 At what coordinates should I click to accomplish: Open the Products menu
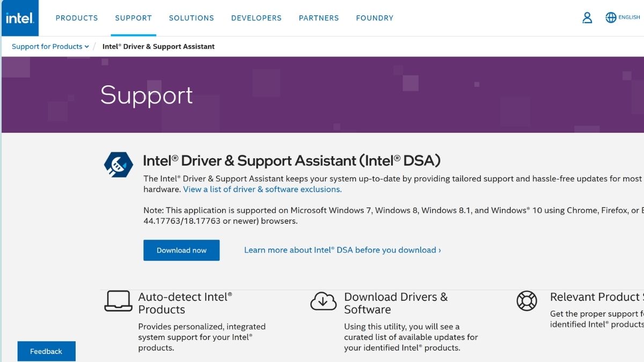[77, 18]
